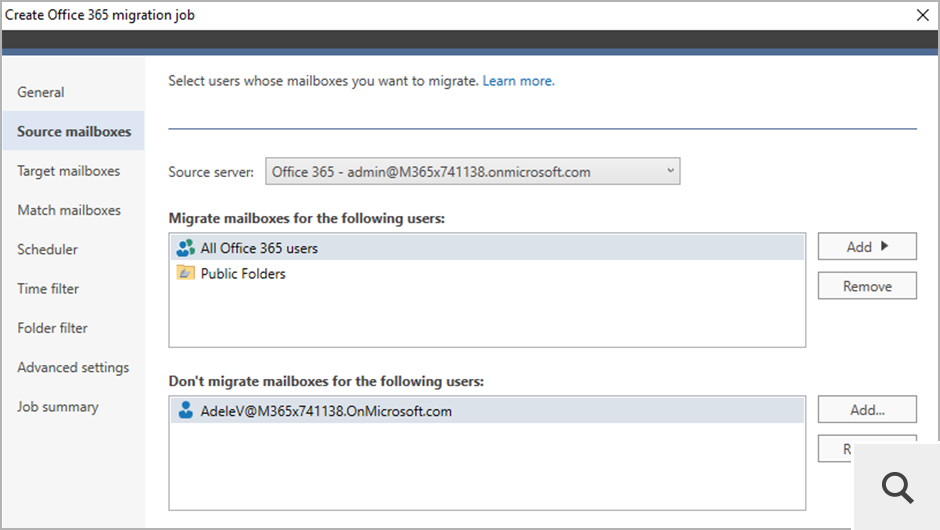Image resolution: width=940 pixels, height=530 pixels.
Task: Click the Public Folders folder icon
Action: [x=186, y=273]
